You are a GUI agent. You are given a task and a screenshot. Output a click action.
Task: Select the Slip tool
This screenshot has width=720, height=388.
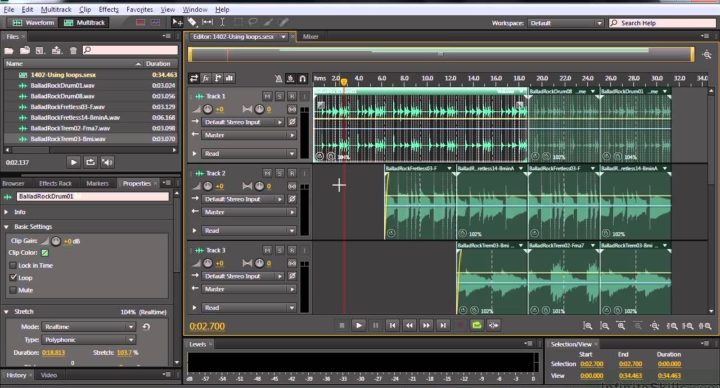pyautogui.click(x=207, y=22)
